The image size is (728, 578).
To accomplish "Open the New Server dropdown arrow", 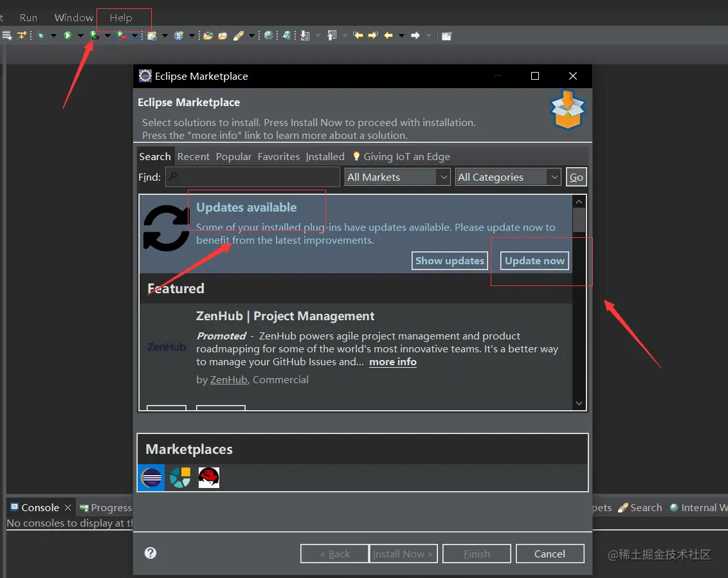I will pyautogui.click(x=165, y=35).
